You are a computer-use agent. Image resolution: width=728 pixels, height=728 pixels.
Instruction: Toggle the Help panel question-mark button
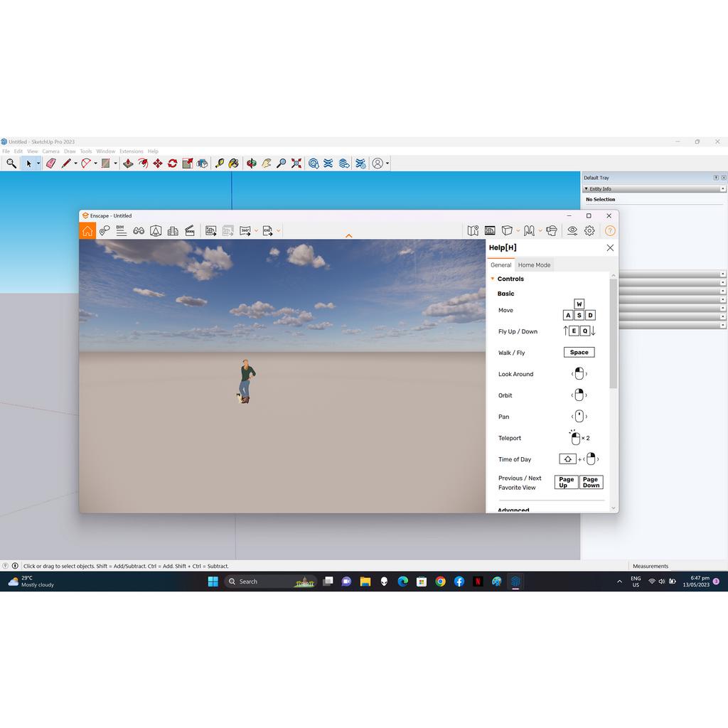pyautogui.click(x=609, y=230)
